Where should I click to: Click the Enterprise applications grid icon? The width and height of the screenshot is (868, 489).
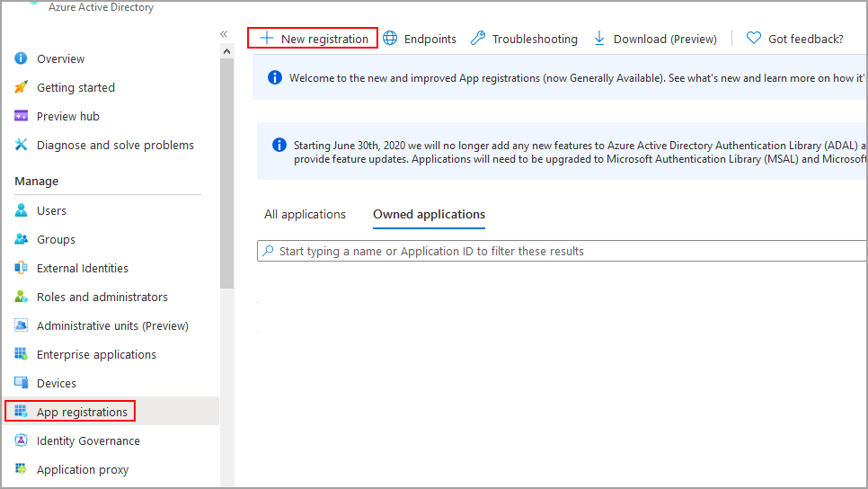(x=21, y=354)
